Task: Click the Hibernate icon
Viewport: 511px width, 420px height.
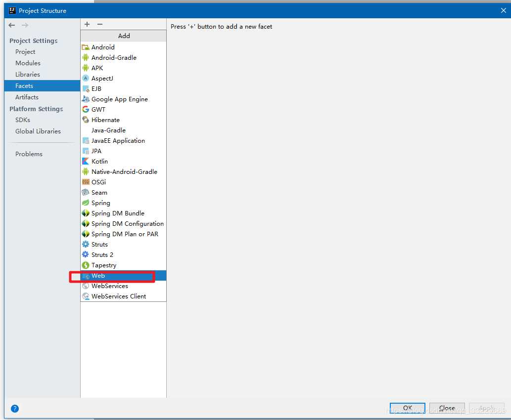Action: [x=86, y=120]
